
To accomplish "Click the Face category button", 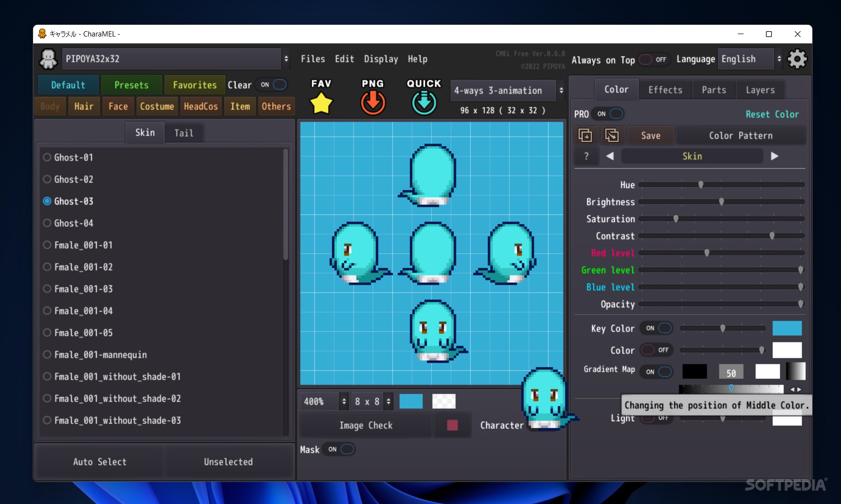I will pos(118,106).
